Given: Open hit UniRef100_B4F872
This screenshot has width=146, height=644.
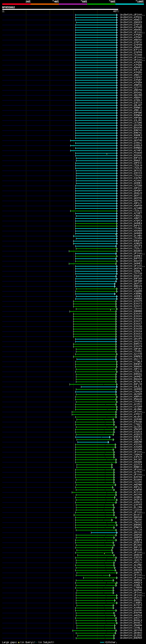Looking at the screenshot, I should tap(131, 226).
